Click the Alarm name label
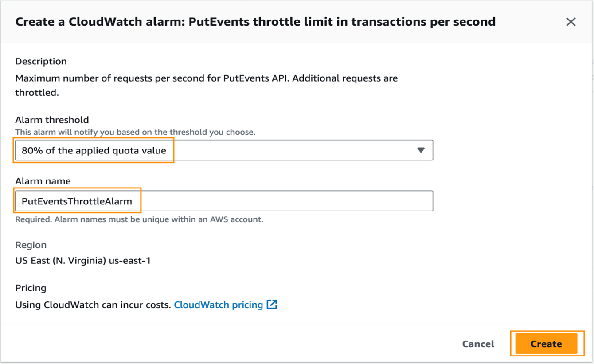The width and height of the screenshot is (594, 364). click(x=43, y=181)
